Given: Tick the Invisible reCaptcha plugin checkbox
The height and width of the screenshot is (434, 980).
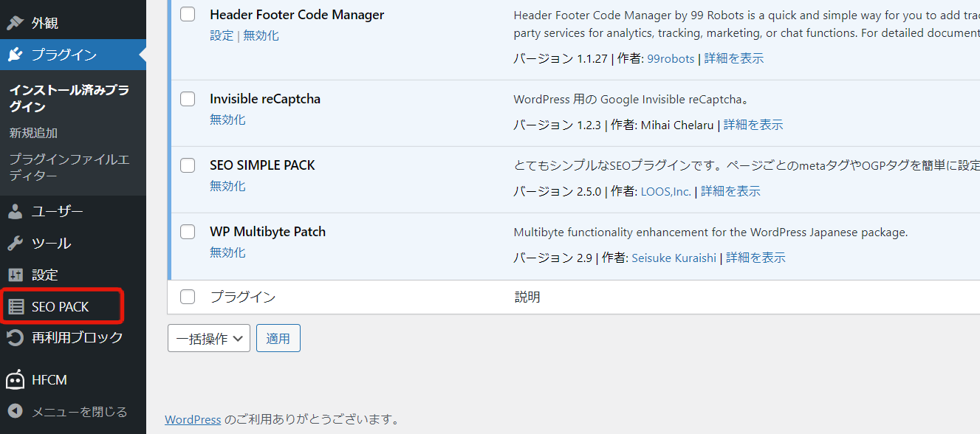Looking at the screenshot, I should coord(188,99).
